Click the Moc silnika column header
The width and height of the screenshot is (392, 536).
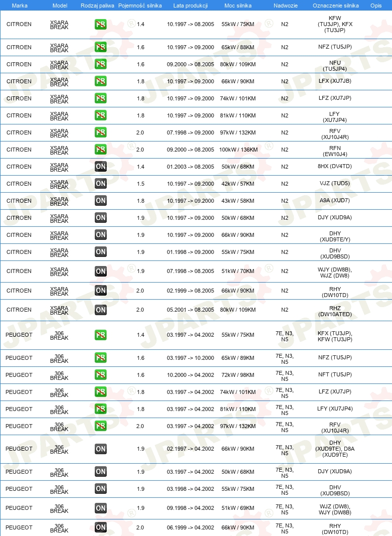238,6
